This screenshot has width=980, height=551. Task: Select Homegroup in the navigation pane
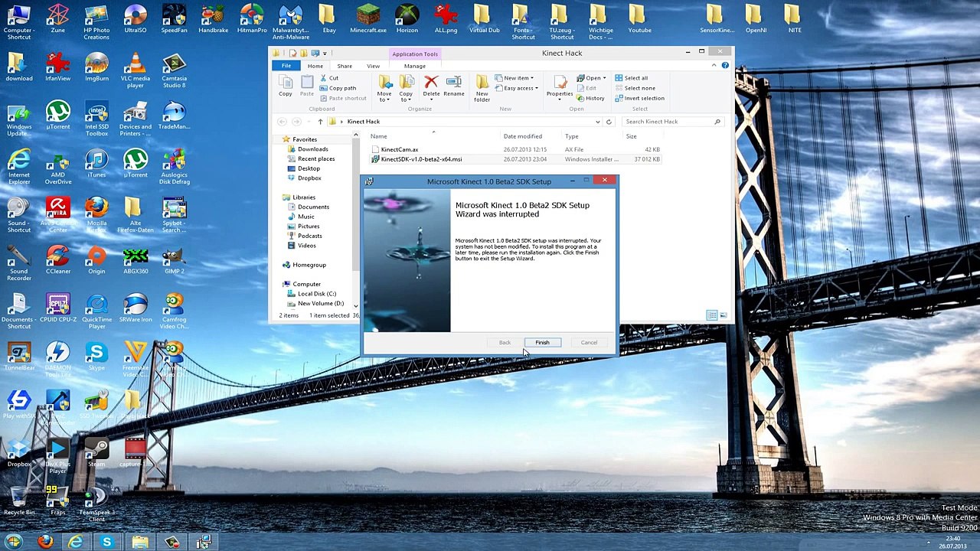click(309, 265)
